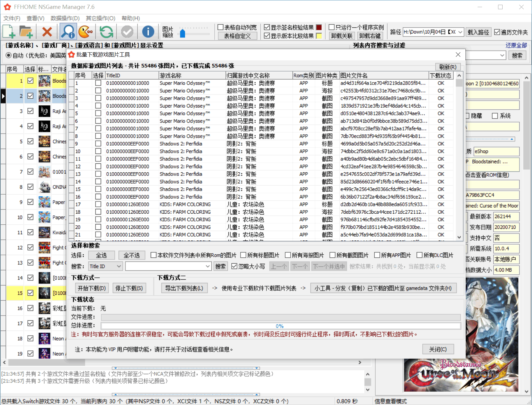Image resolution: width=532 pixels, height=405 pixels.
Task: Click game icon in main list row 8
Action: [x=44, y=187]
